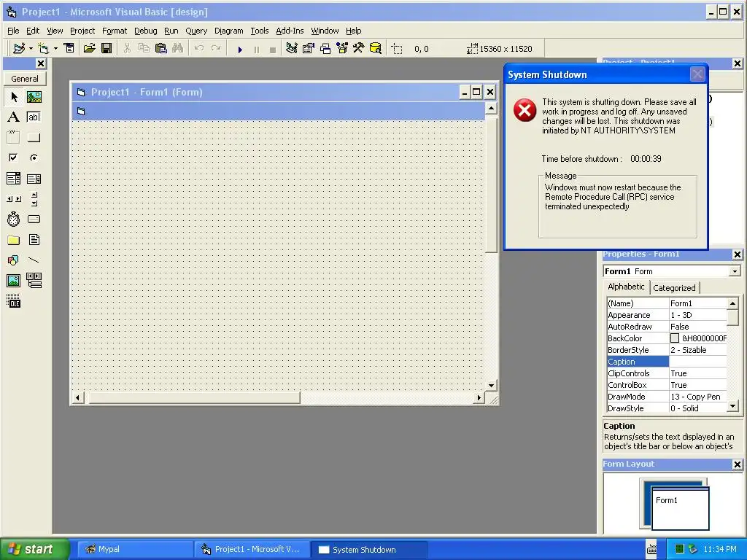Open the Debug menu

[x=146, y=31]
